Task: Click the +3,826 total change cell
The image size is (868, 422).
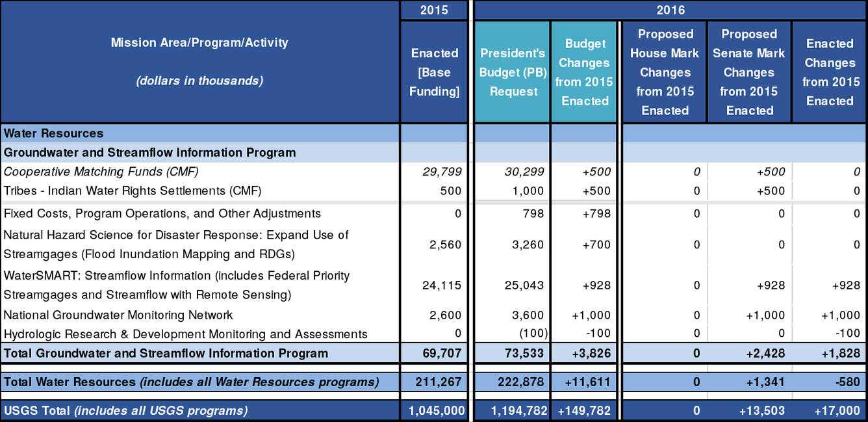Action: (x=584, y=353)
